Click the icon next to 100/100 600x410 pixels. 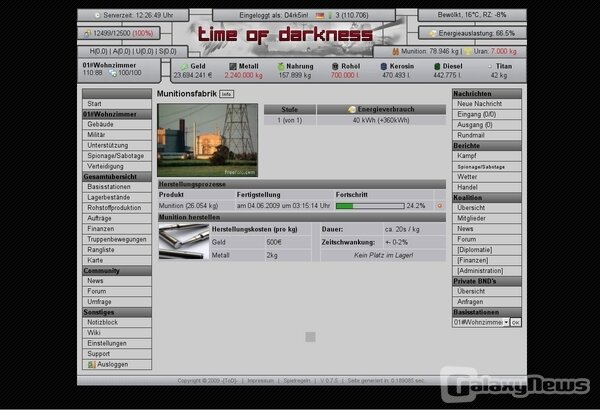tap(113, 73)
